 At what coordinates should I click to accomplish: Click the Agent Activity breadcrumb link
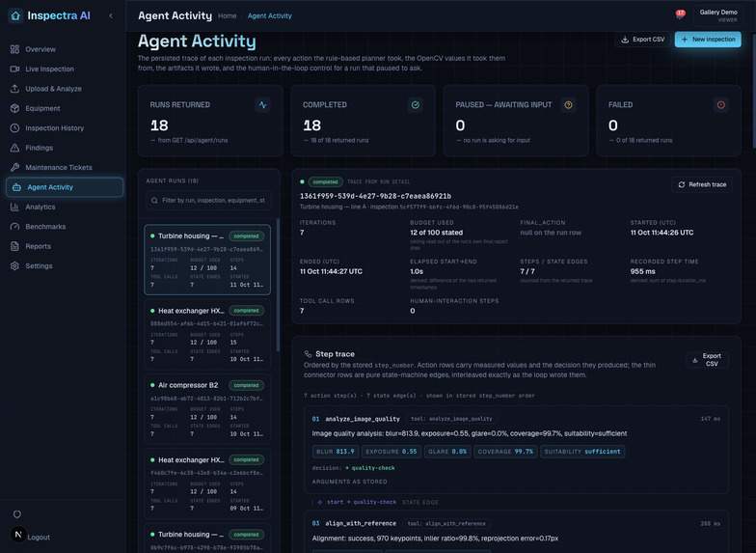tap(270, 15)
